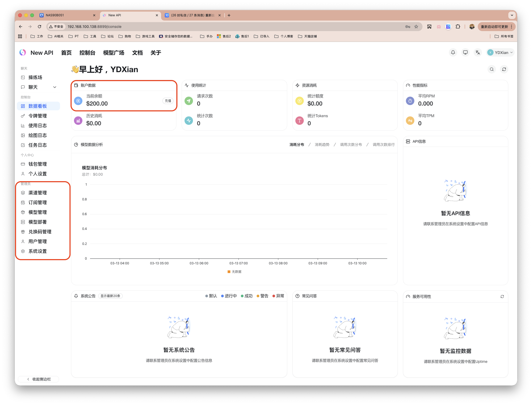Open the tab search dropdown arrow
This screenshot has width=532, height=405.
pyautogui.click(x=512, y=15)
